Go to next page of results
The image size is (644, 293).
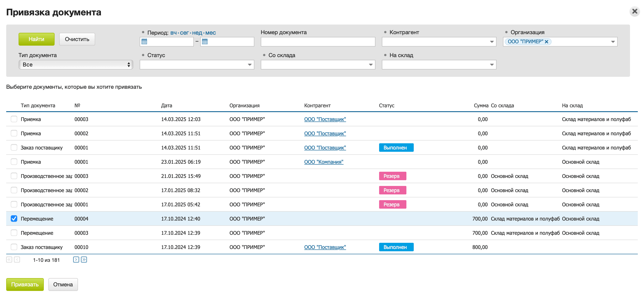click(x=76, y=260)
